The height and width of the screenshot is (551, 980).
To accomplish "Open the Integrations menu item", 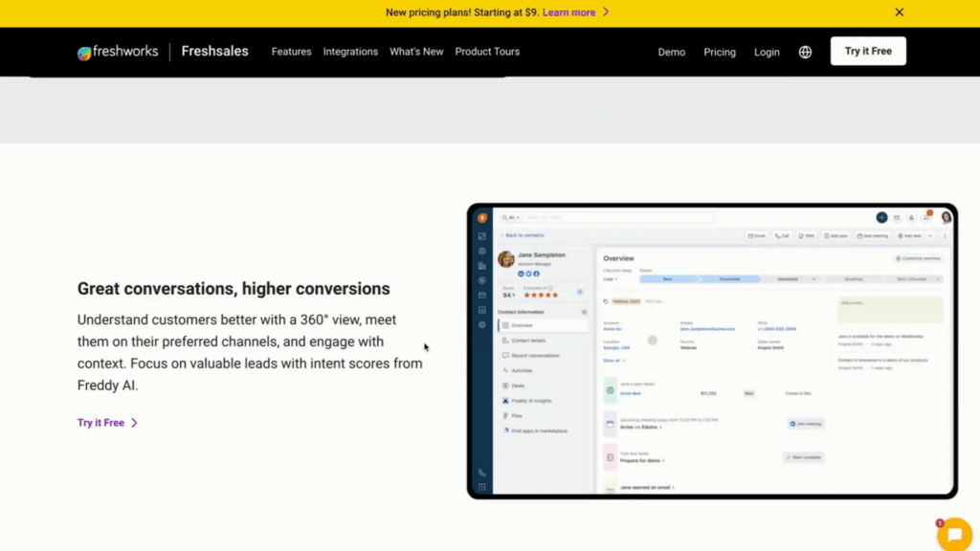I will 350,52.
